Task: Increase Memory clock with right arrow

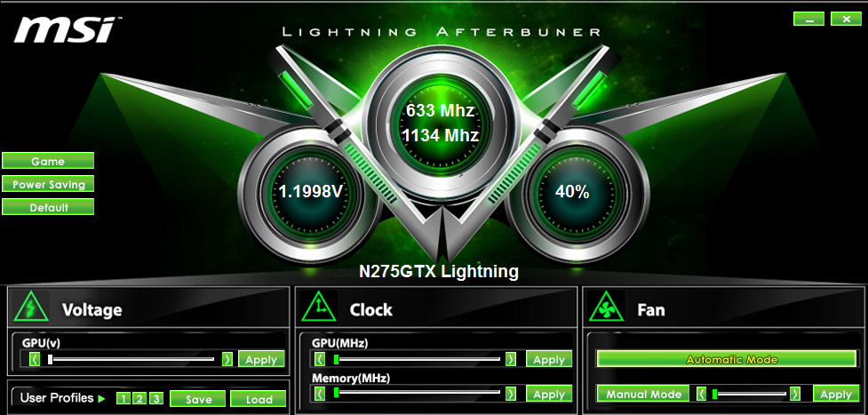Action: point(511,394)
